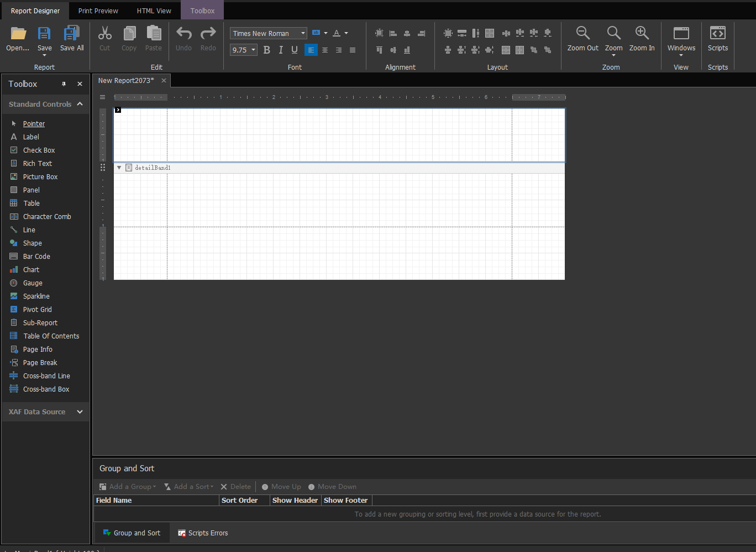
Task: Click Move Up in Group and Sort
Action: (281, 487)
